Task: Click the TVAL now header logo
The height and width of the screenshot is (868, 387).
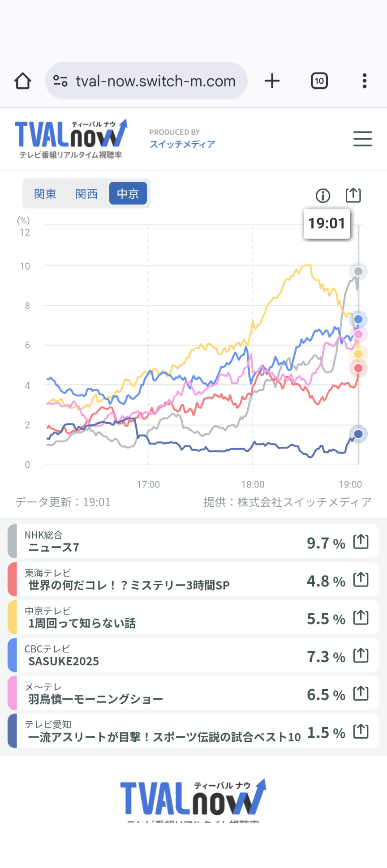Action: (x=71, y=139)
